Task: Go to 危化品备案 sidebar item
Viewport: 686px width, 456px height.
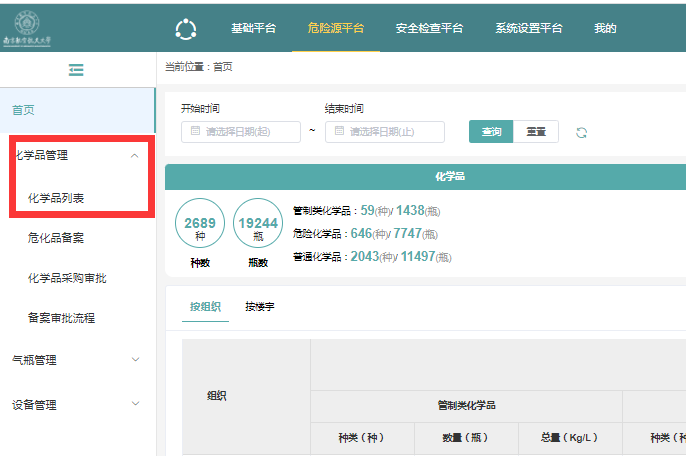Action: (56, 238)
